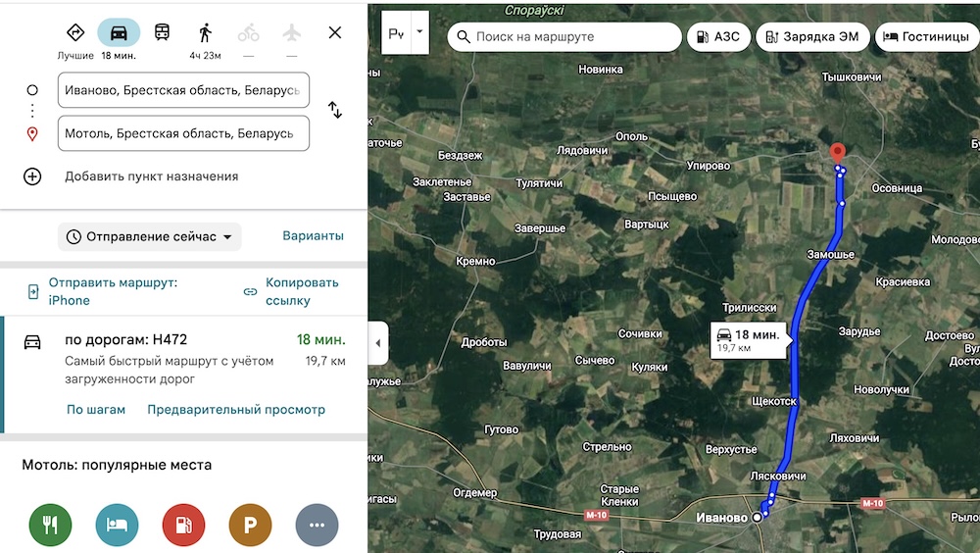Click the add destination plus icon
The image size is (980, 553).
[32, 176]
